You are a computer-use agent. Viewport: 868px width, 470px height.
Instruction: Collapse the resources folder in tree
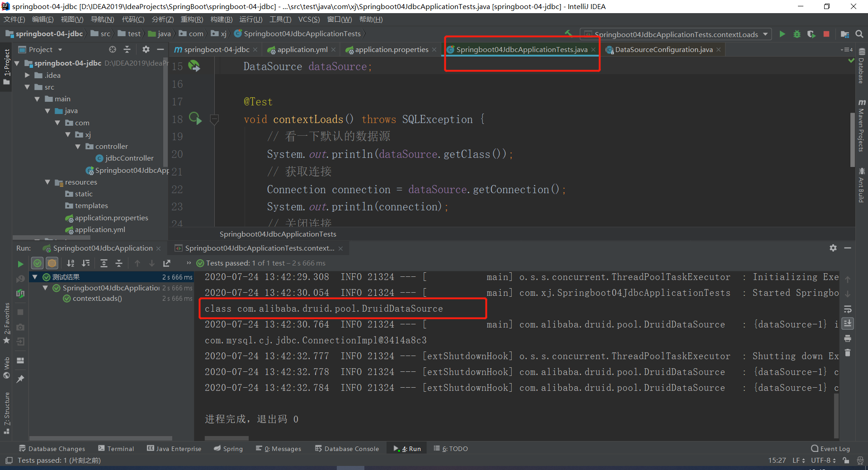pyautogui.click(x=47, y=182)
